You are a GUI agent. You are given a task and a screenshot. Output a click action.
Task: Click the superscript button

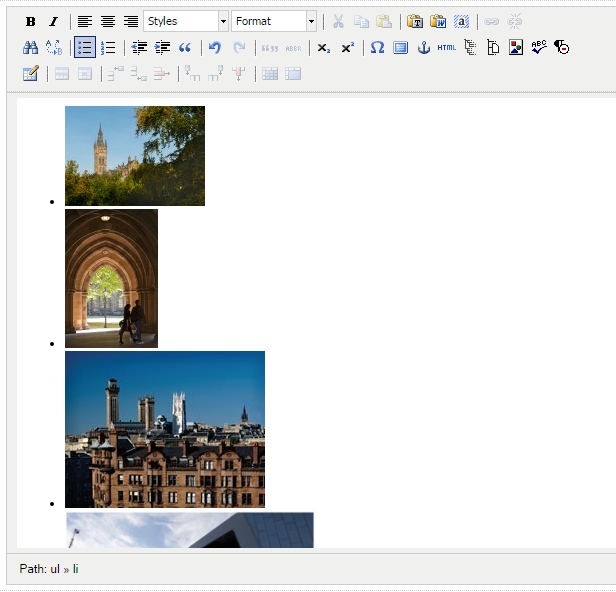[x=347, y=47]
